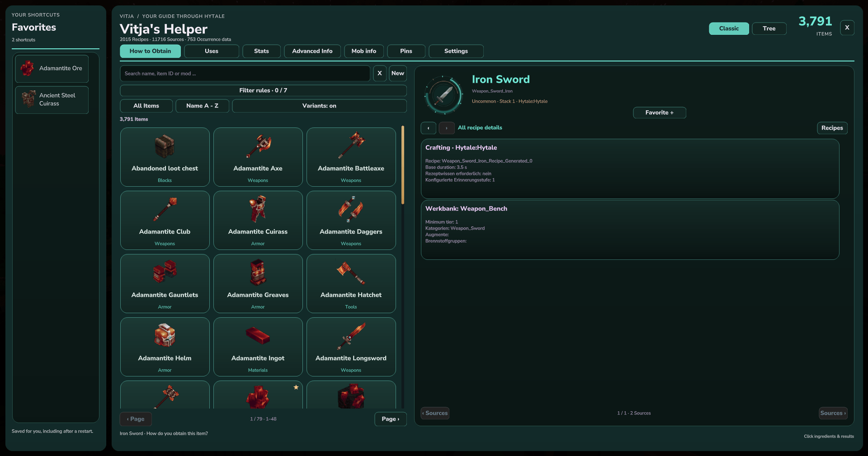
Task: Toggle the New items filter
Action: [398, 73]
